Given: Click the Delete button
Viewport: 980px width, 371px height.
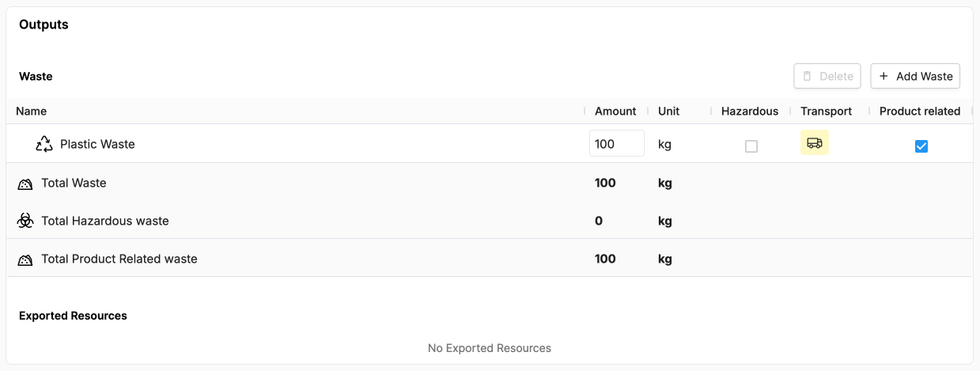Looking at the screenshot, I should pos(827,76).
